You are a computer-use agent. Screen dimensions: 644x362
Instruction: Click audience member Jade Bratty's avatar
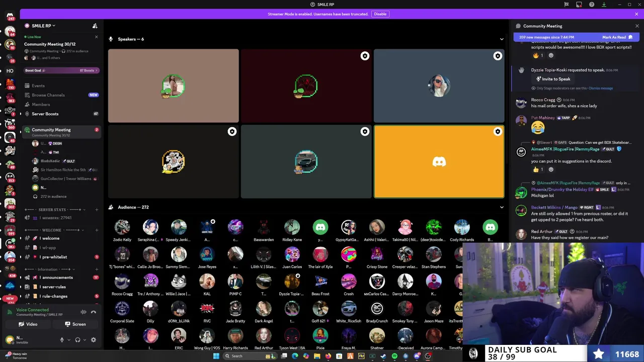coord(235,308)
